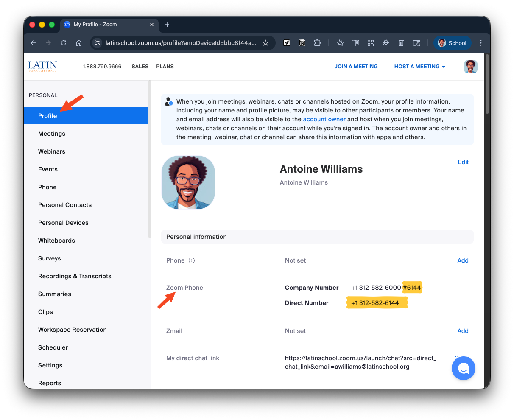Click the incognito-style toolbar icon
This screenshot has height=420, width=514.
point(386,43)
